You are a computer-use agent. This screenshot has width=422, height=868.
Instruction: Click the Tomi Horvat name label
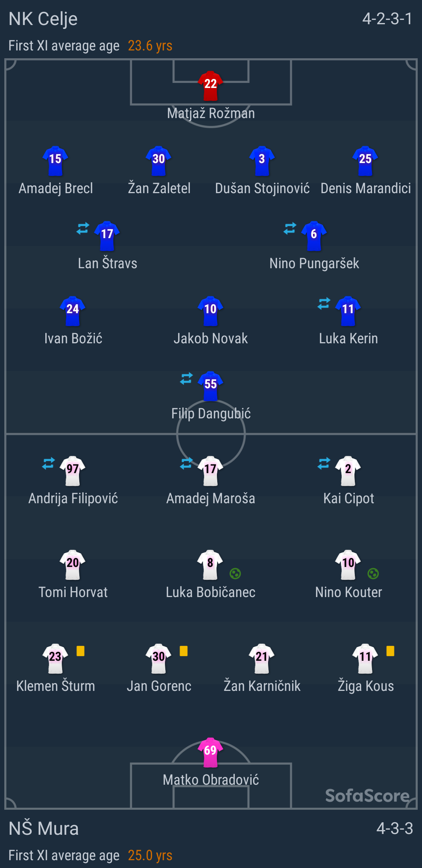(73, 592)
